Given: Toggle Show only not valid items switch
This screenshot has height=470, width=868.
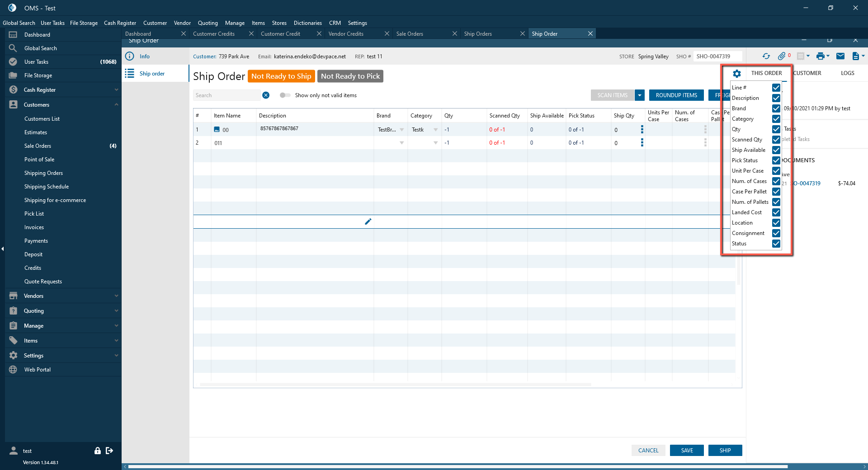Looking at the screenshot, I should pyautogui.click(x=285, y=95).
